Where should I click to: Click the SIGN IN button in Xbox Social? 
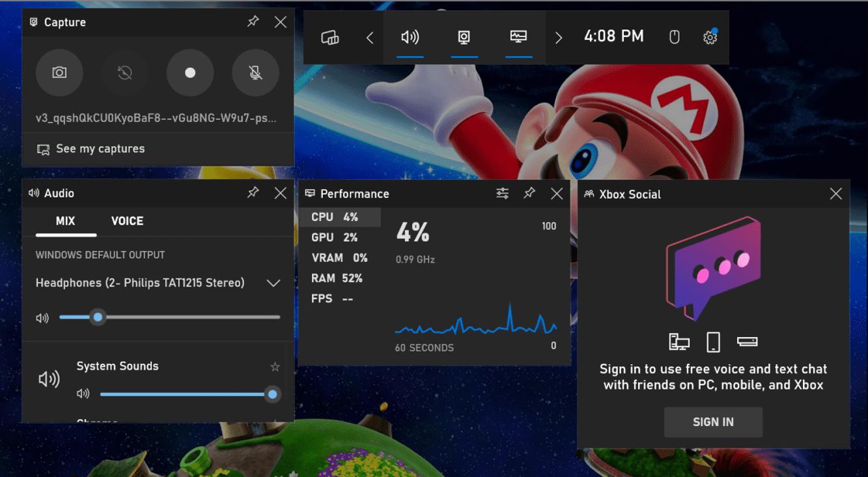tap(713, 422)
